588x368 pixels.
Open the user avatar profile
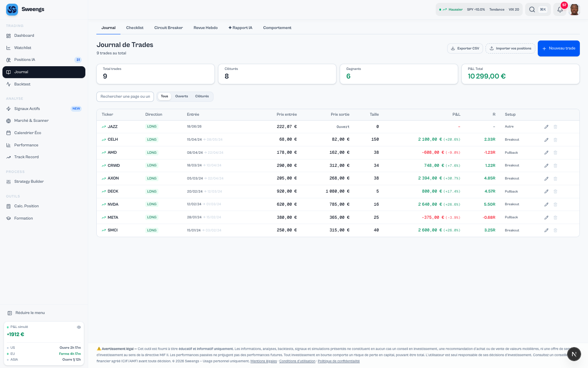574,9
